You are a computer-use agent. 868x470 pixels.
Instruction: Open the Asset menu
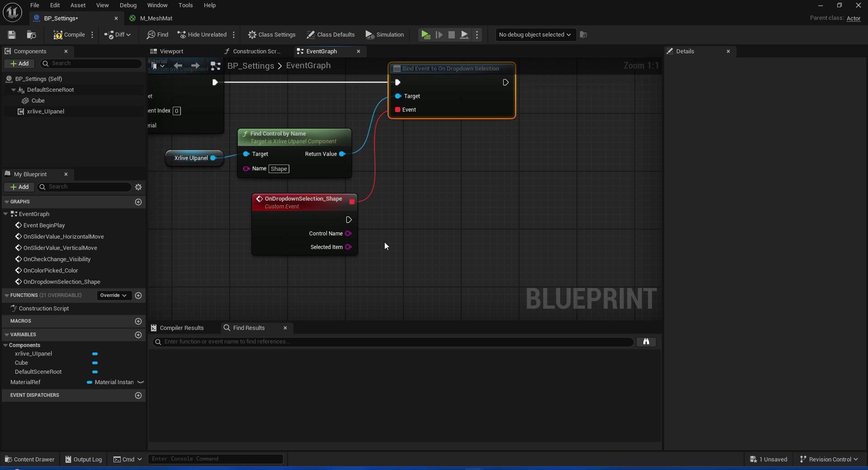pos(78,5)
